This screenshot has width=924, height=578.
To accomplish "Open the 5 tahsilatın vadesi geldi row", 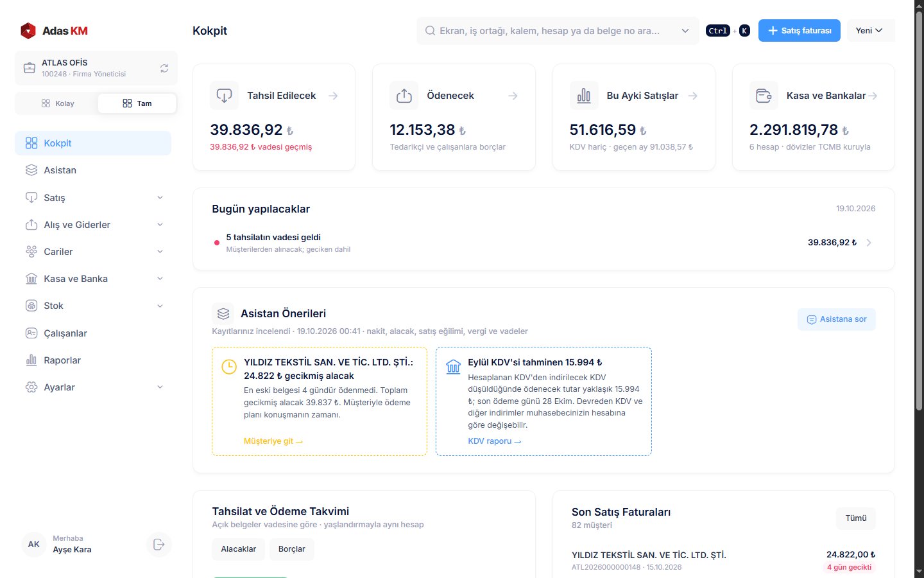I will [x=543, y=243].
